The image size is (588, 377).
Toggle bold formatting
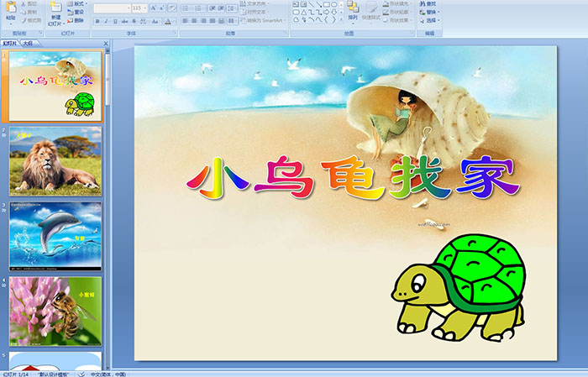97,21
